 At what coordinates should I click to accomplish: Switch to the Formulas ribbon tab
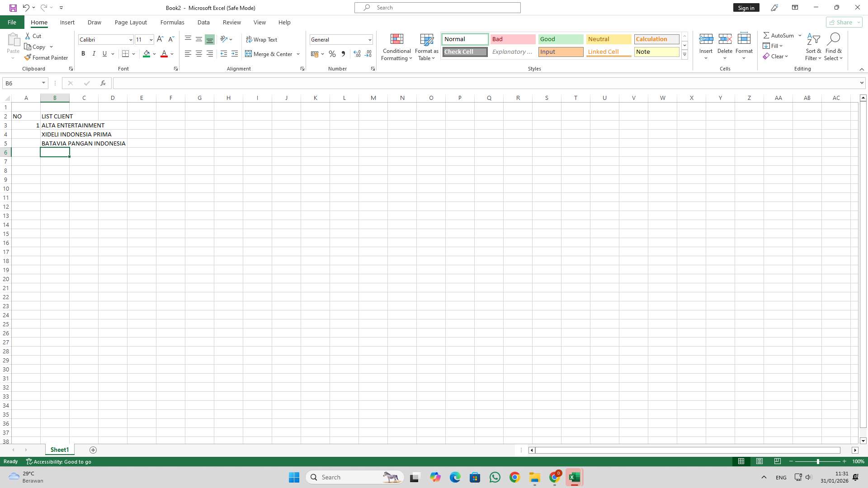(172, 22)
